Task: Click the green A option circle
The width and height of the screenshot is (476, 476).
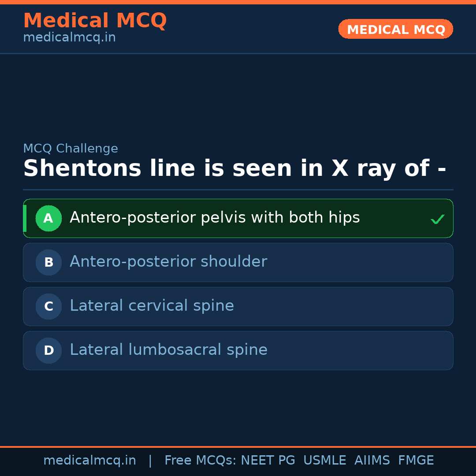Action: (x=48, y=218)
